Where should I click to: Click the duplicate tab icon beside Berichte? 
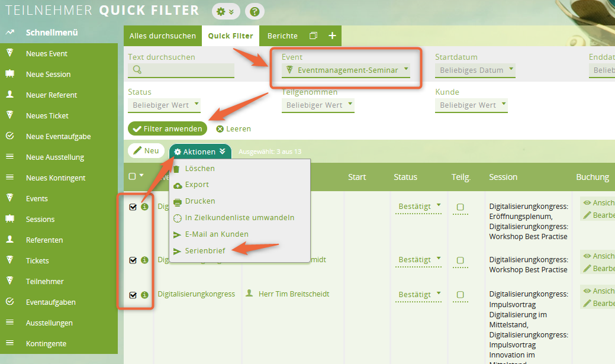click(x=314, y=36)
